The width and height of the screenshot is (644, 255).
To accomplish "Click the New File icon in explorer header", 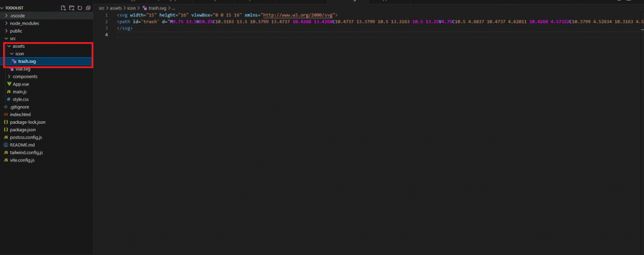I will tap(63, 8).
